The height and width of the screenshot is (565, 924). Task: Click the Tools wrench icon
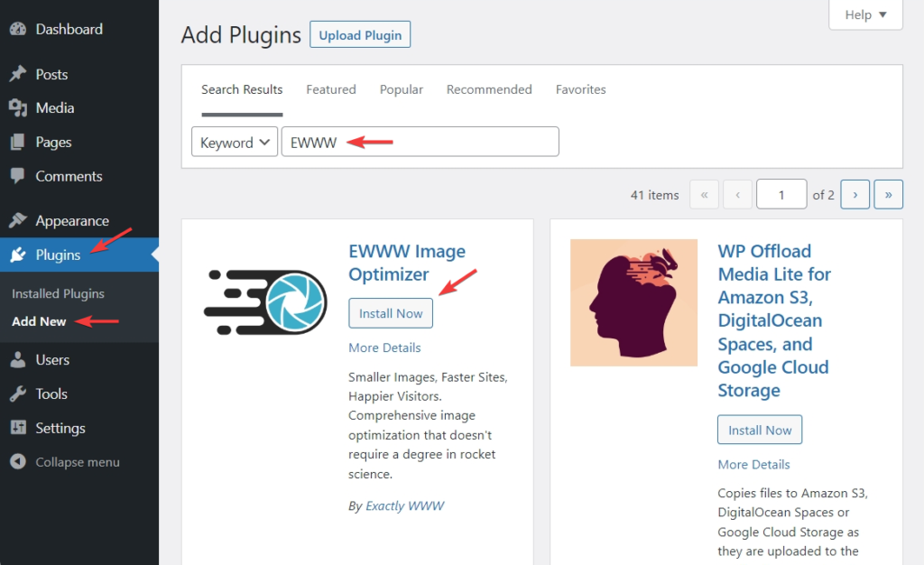pyautogui.click(x=18, y=394)
